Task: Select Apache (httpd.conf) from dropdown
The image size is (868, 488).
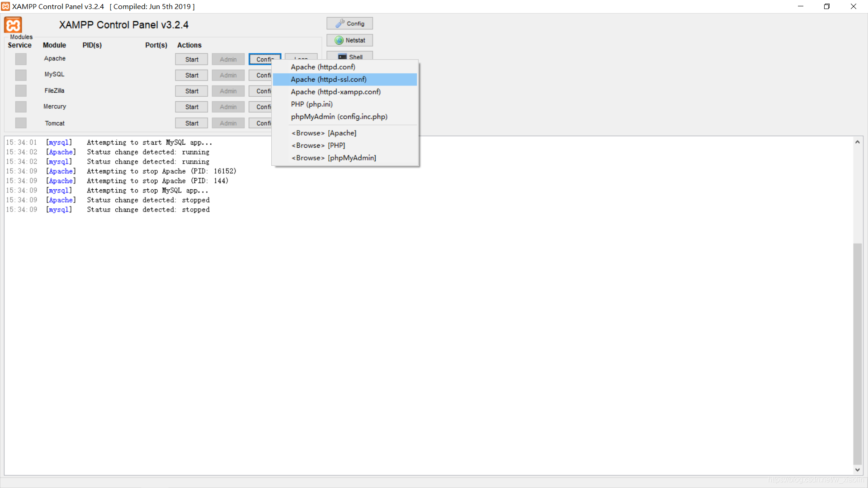Action: pyautogui.click(x=322, y=67)
